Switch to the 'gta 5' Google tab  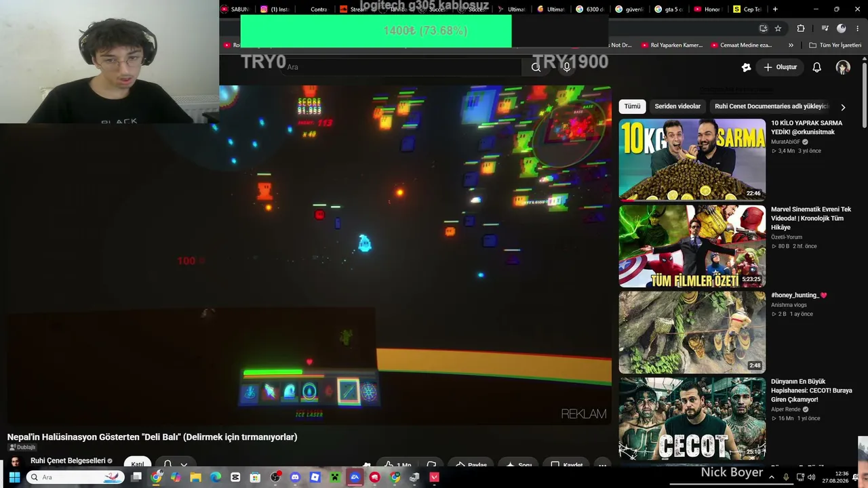point(669,9)
